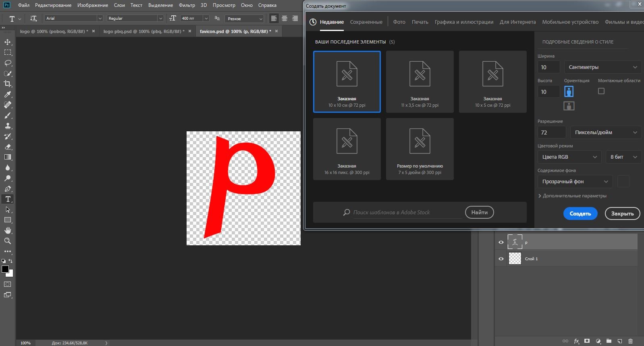Open the Слои menu
Viewport: 644px width, 346px height.
(119, 5)
